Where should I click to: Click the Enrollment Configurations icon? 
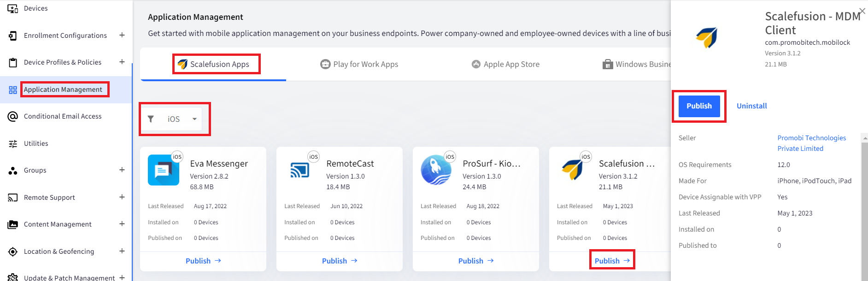12,36
